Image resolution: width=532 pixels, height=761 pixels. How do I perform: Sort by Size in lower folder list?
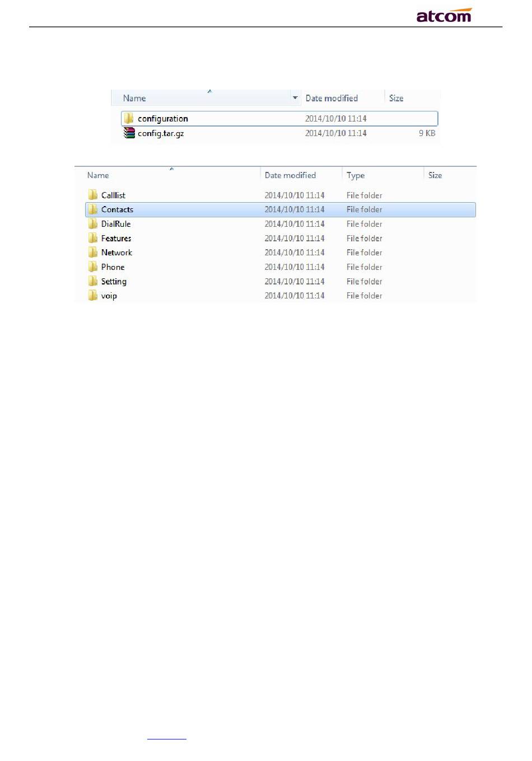(435, 175)
